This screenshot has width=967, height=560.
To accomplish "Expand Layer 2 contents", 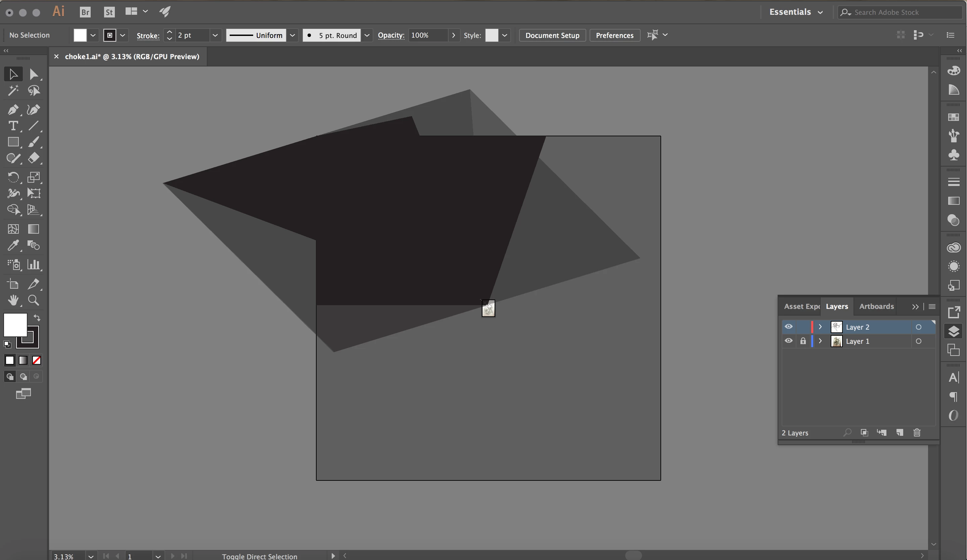I will pos(820,327).
